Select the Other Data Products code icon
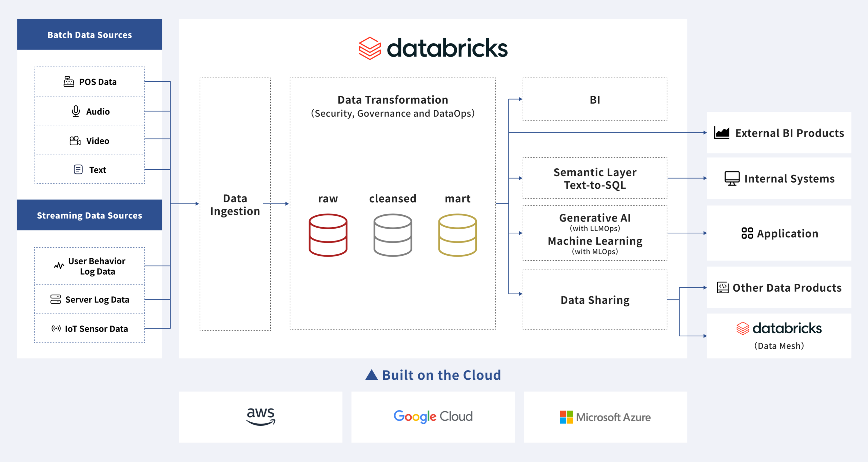This screenshot has height=462, width=868. (723, 287)
